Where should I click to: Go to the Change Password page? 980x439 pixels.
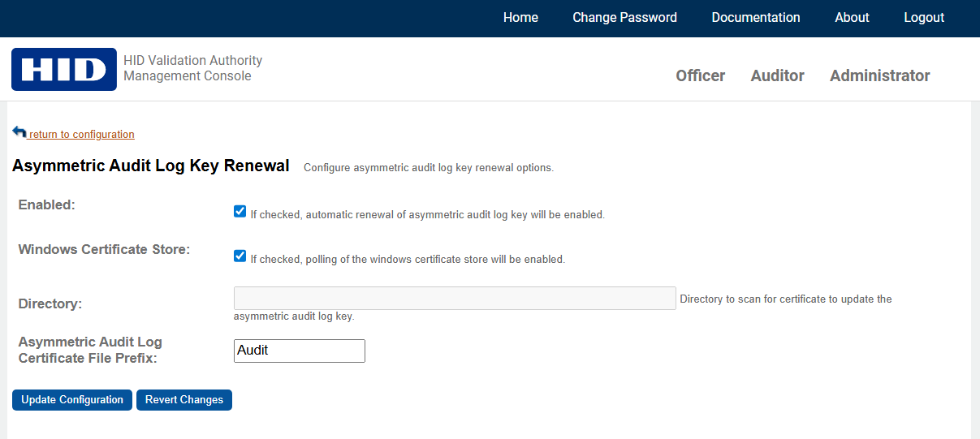pos(624,18)
